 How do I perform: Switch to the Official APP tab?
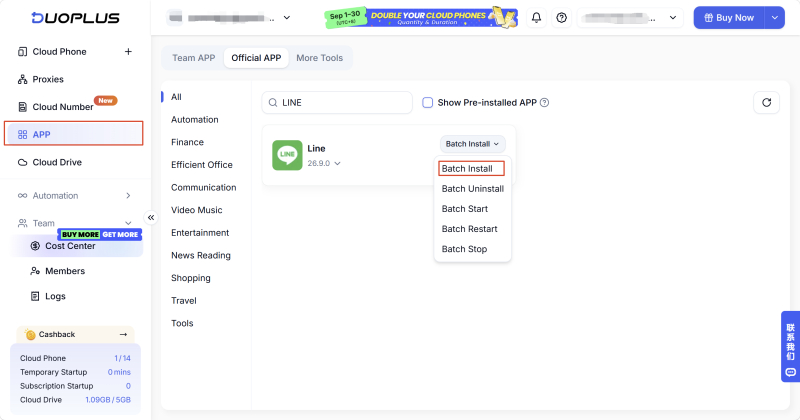tap(256, 58)
